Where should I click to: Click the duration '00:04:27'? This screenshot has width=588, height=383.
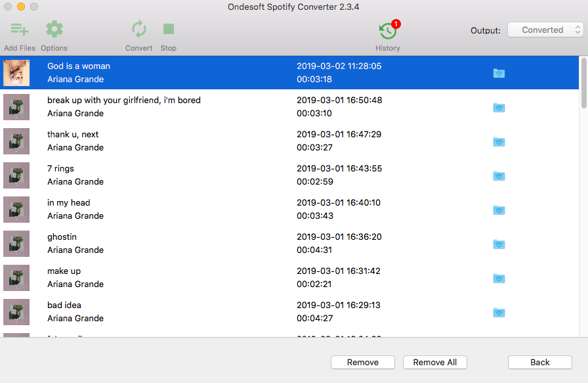[x=314, y=319]
